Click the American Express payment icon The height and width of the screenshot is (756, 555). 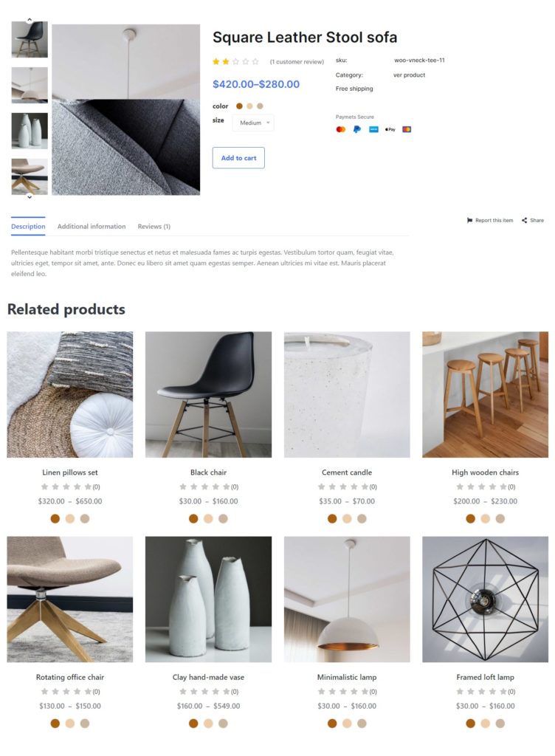point(373,129)
